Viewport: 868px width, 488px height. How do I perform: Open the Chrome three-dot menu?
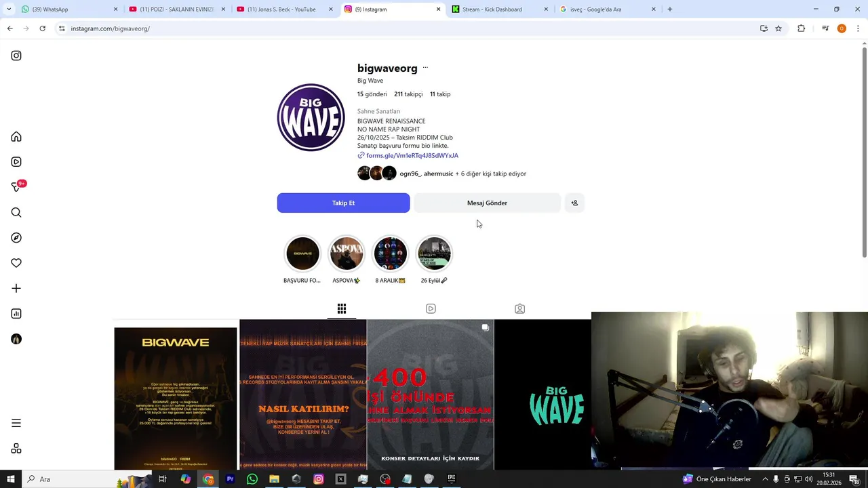pyautogui.click(x=858, y=28)
